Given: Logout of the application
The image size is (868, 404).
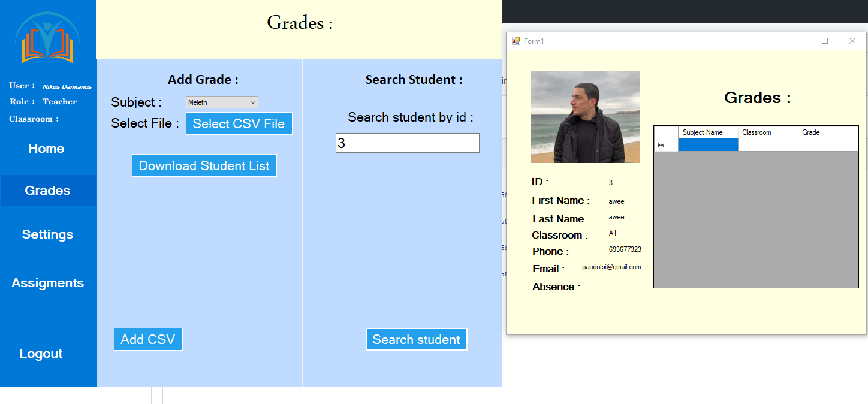Looking at the screenshot, I should (41, 354).
